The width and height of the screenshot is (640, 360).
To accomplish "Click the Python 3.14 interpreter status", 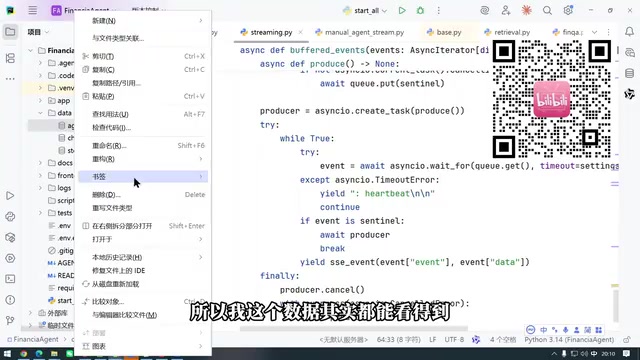I will pyautogui.click(x=569, y=340).
